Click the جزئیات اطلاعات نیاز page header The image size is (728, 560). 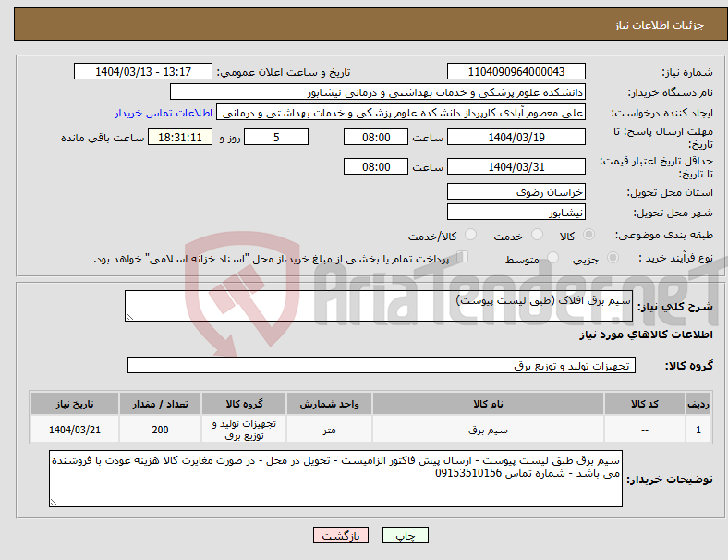click(x=659, y=25)
